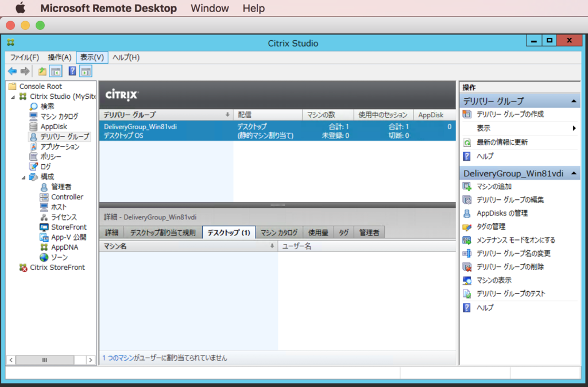
Task: Select the アプリケーション tree icon
Action: tap(34, 146)
